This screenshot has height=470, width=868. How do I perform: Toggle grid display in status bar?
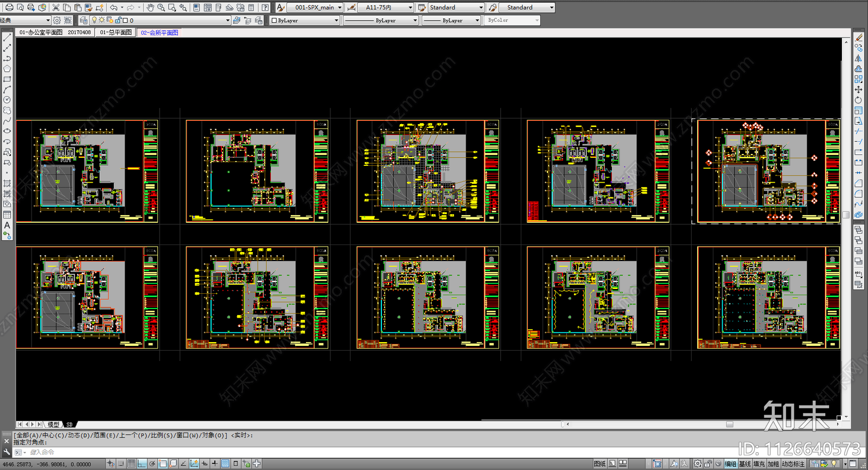[131, 463]
